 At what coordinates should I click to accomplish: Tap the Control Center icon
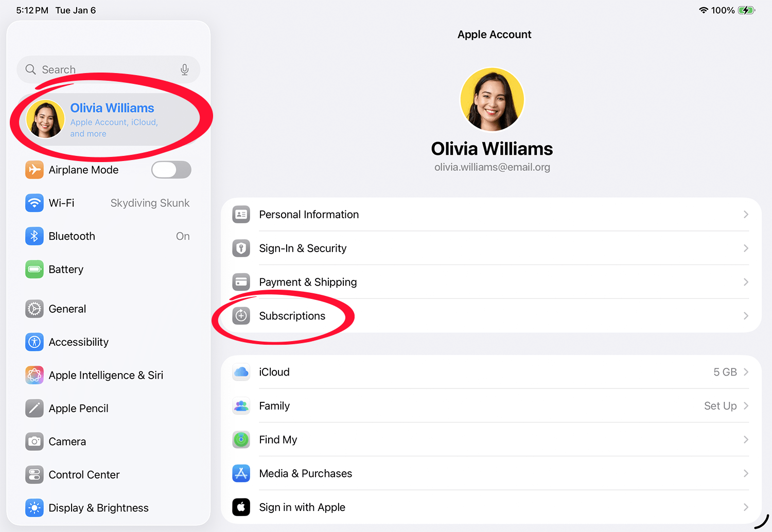[x=34, y=474]
